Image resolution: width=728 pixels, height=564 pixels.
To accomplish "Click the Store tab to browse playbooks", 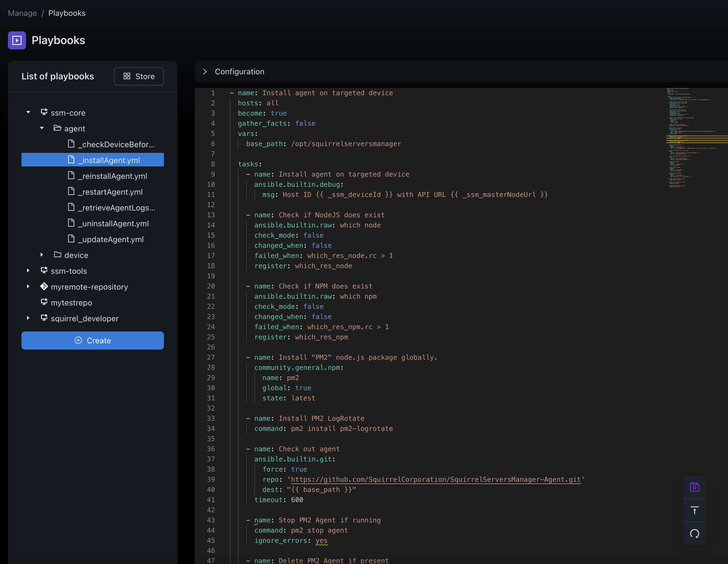I will click(x=139, y=76).
